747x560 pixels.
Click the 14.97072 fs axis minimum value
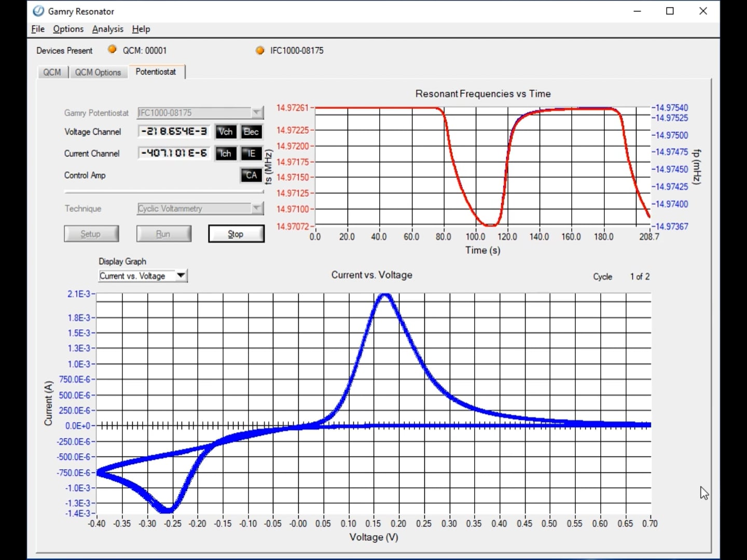click(x=293, y=226)
